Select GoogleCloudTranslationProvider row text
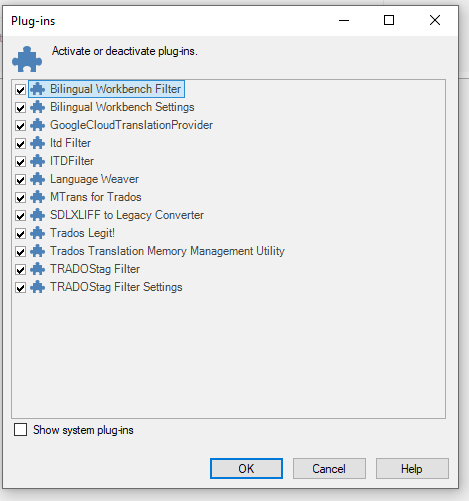Viewport: 469px width, 501px height. click(x=131, y=125)
